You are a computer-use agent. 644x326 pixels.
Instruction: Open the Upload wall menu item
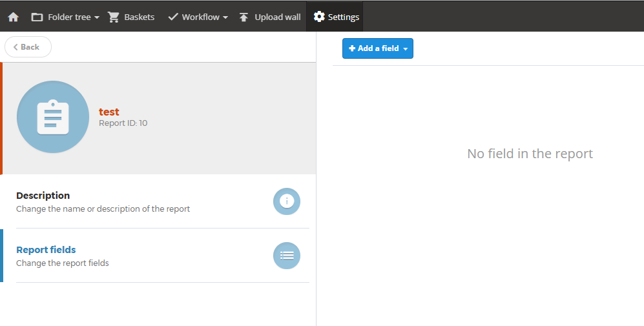pos(270,17)
